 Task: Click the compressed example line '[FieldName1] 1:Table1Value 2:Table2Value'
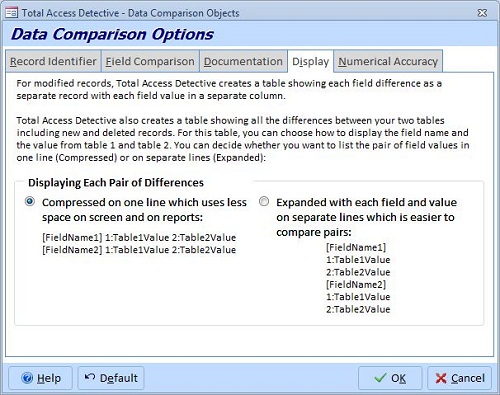click(139, 238)
